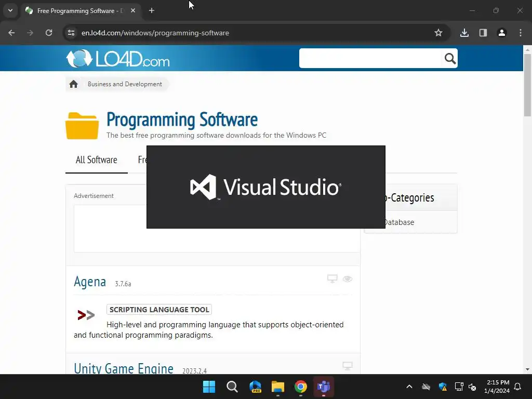The image size is (532, 399).
Task: Show hidden system tray icons chevron
Action: point(409,387)
